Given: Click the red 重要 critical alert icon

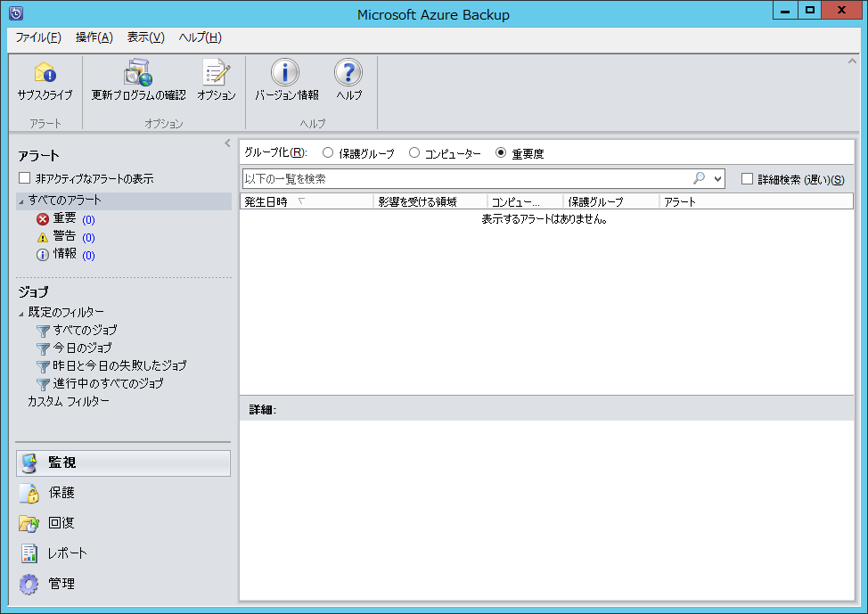Looking at the screenshot, I should (x=43, y=219).
